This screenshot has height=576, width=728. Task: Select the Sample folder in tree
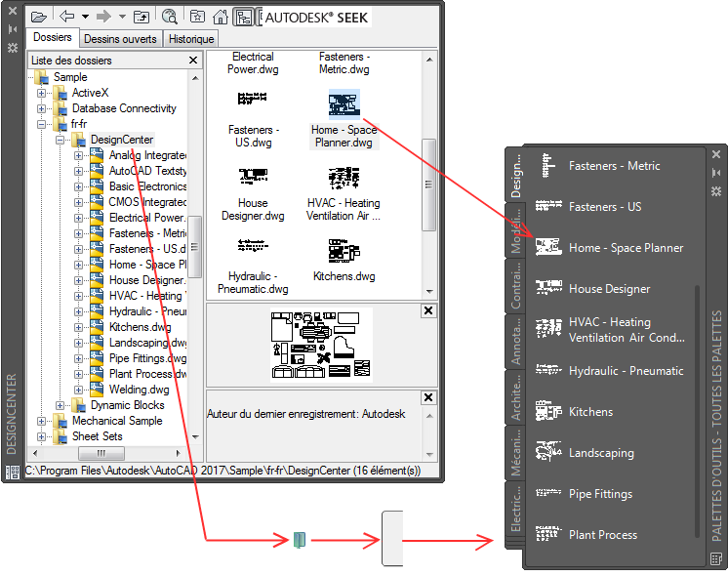coord(70,77)
